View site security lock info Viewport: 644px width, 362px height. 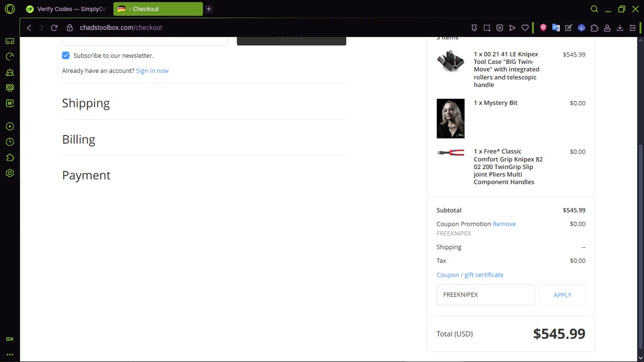(x=70, y=27)
